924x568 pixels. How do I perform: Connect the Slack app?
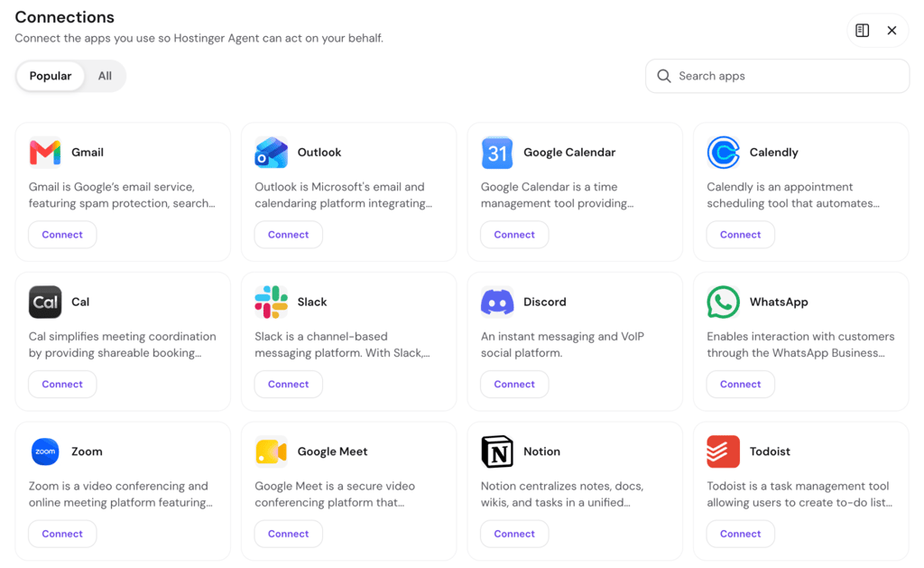(288, 385)
